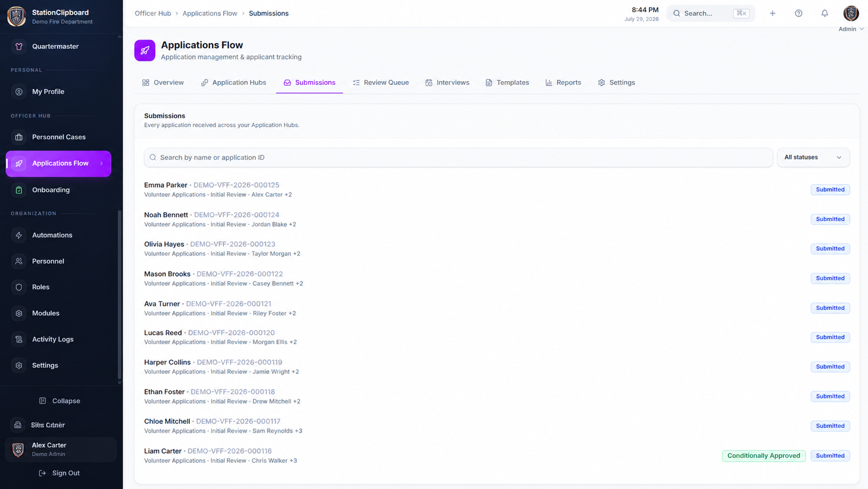Image resolution: width=868 pixels, height=489 pixels.
Task: Open the Interviews tab
Action: click(447, 83)
